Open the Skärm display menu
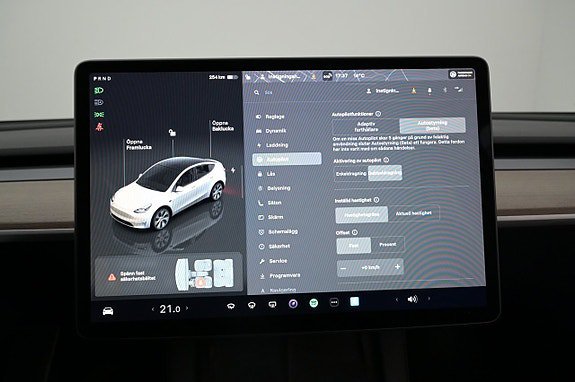Screen dimensions: 575x382 pos(270,217)
